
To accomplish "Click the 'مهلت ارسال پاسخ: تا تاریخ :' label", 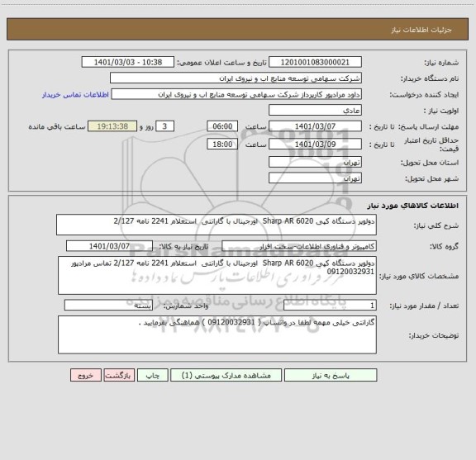I will click(414, 127).
